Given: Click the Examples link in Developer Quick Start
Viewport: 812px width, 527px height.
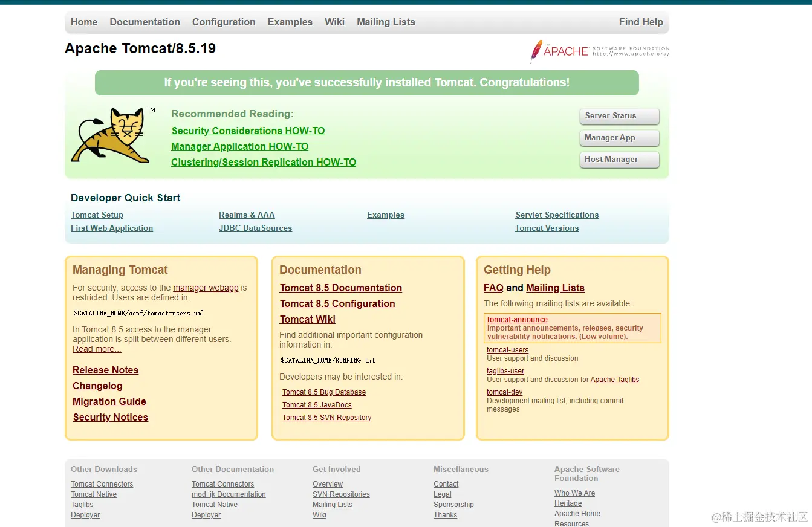Looking at the screenshot, I should [386, 215].
